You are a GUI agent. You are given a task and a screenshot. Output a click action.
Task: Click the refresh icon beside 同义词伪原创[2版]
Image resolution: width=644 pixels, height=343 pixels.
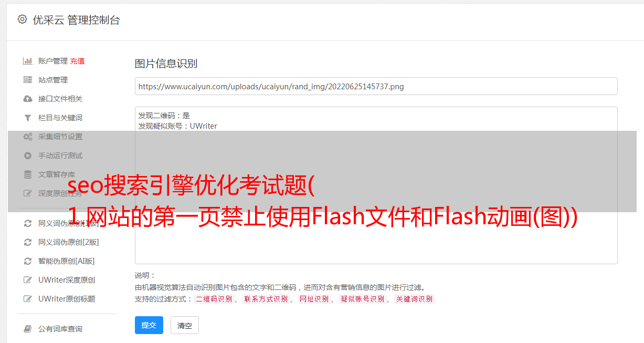(28, 242)
